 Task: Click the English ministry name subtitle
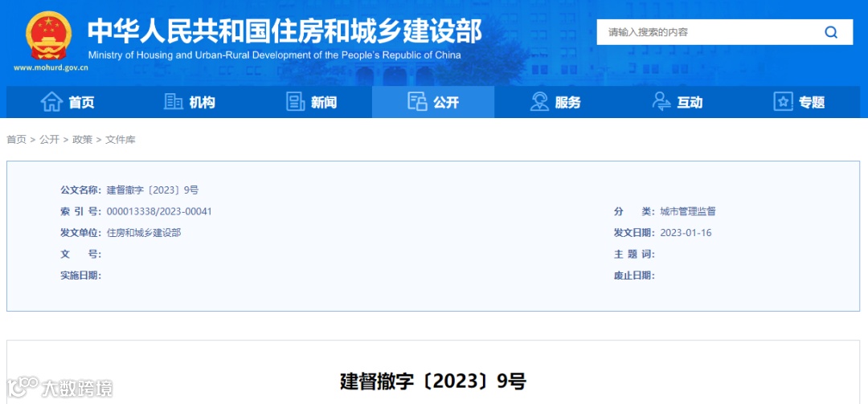coord(274,55)
